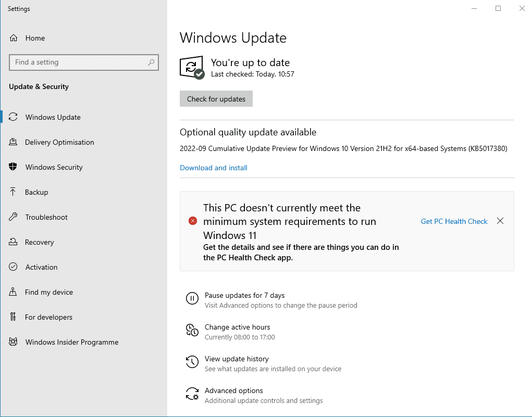
Task: Click the Backup arrow icon
Action: point(13,192)
